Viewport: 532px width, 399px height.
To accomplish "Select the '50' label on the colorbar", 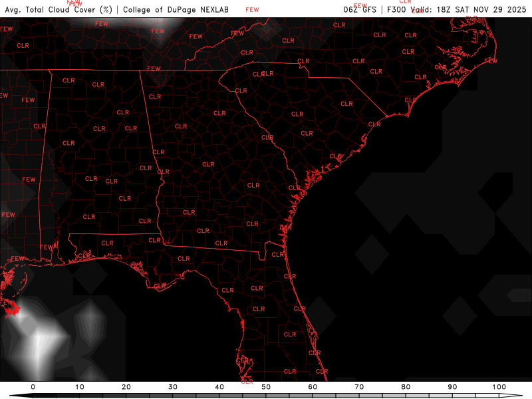I will pyautogui.click(x=266, y=387).
